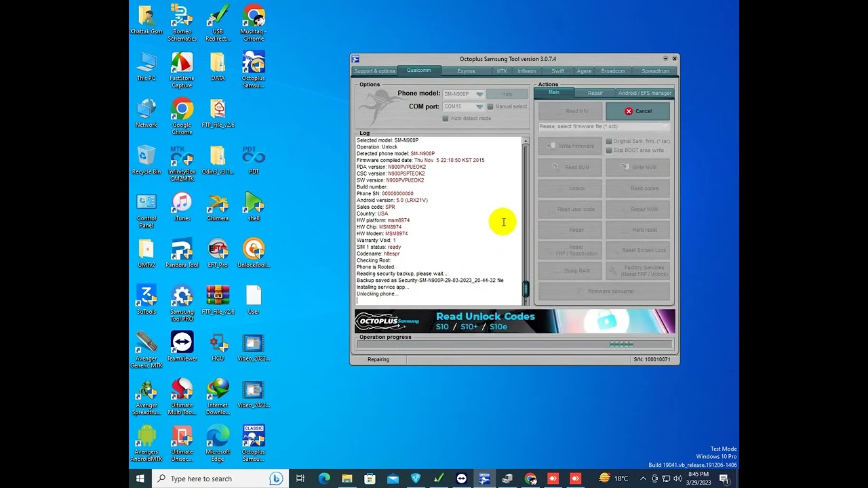Open the Windows Start menu

(x=140, y=479)
